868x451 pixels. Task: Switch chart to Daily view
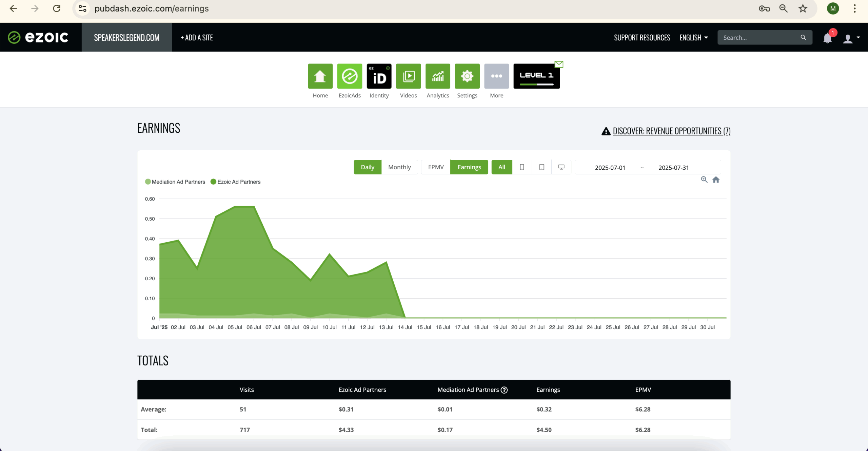tap(368, 167)
